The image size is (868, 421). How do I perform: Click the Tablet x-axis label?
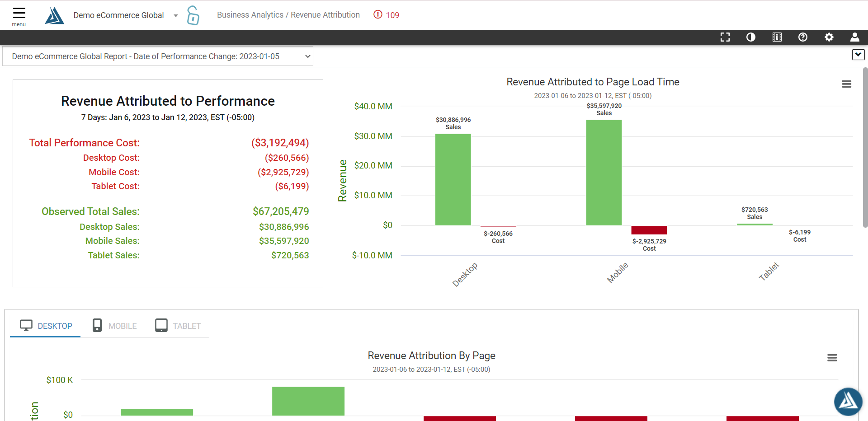[x=769, y=271]
